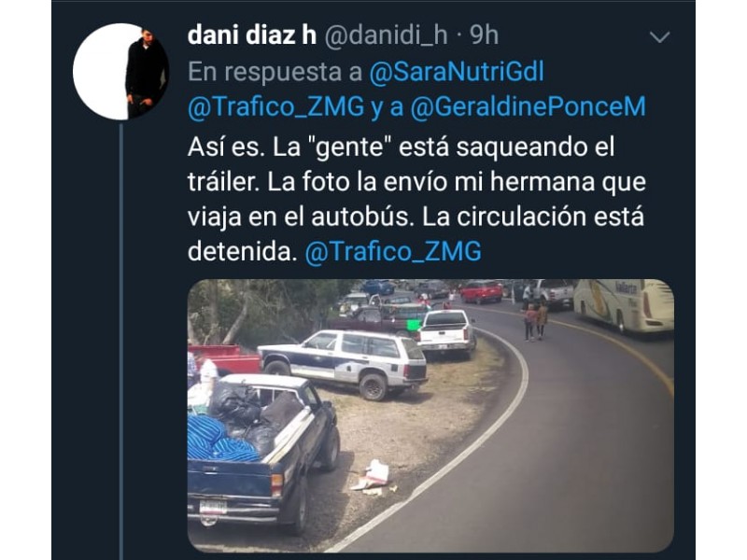Open dani diaz h's profile avatar
The height and width of the screenshot is (560, 747).
coord(121,72)
